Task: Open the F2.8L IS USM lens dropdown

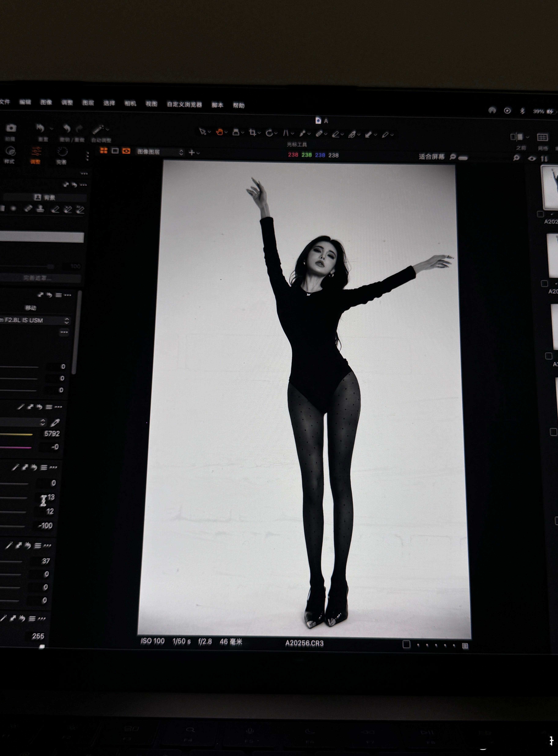Action: point(35,320)
